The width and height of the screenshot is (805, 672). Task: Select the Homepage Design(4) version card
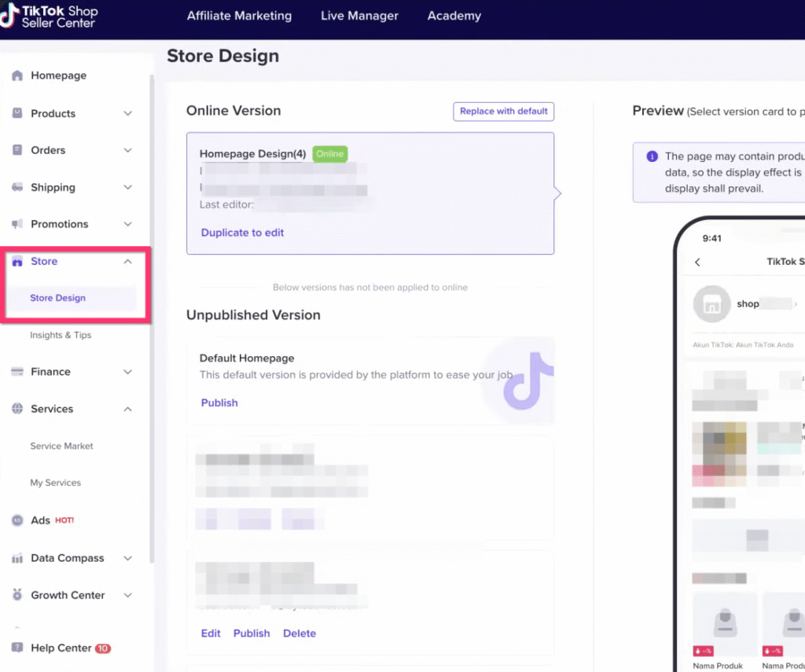370,193
